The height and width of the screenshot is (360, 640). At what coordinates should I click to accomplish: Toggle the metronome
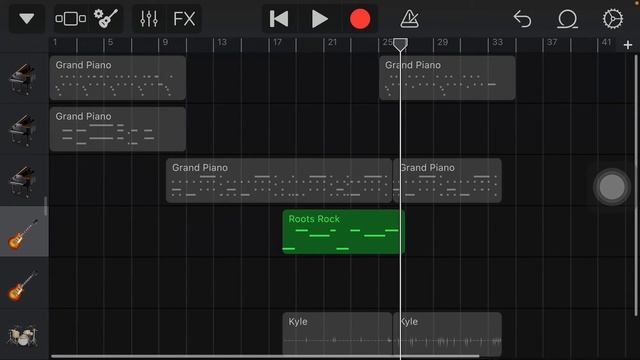coord(409,19)
